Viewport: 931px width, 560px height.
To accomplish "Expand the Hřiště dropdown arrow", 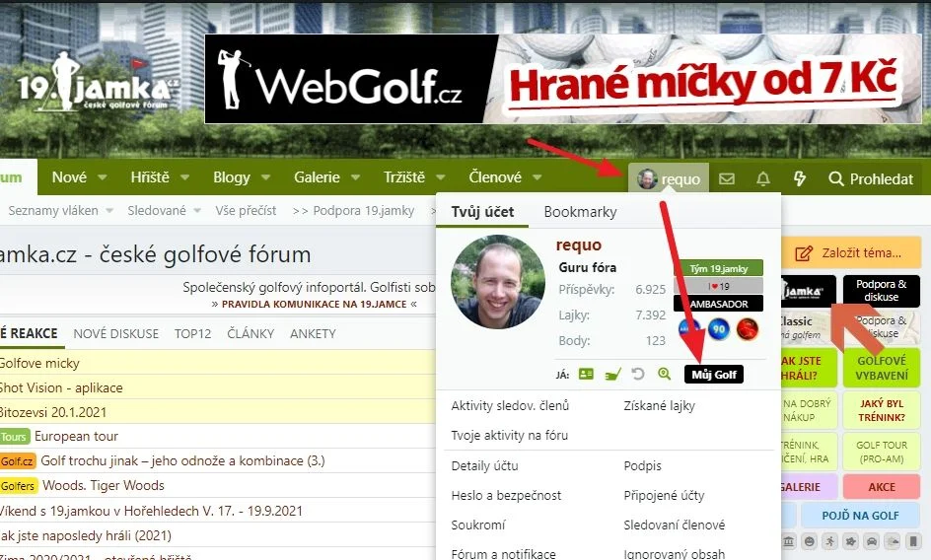I will point(184,177).
